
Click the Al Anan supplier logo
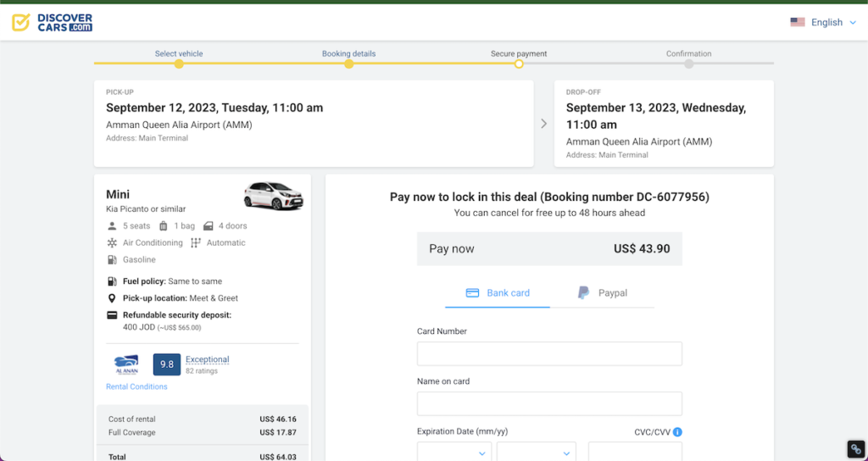[x=127, y=364]
